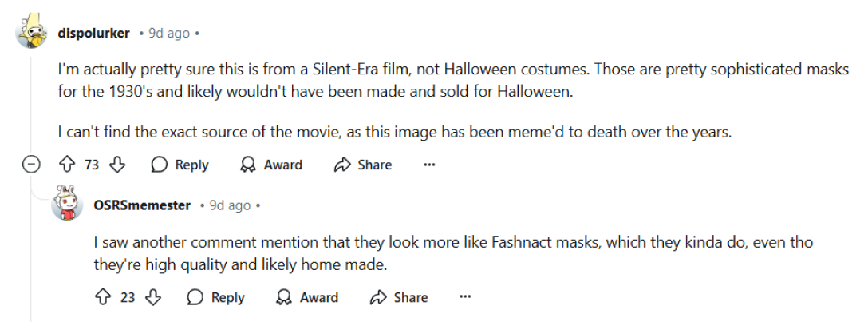Downvote dispolurker's comment

click(117, 165)
